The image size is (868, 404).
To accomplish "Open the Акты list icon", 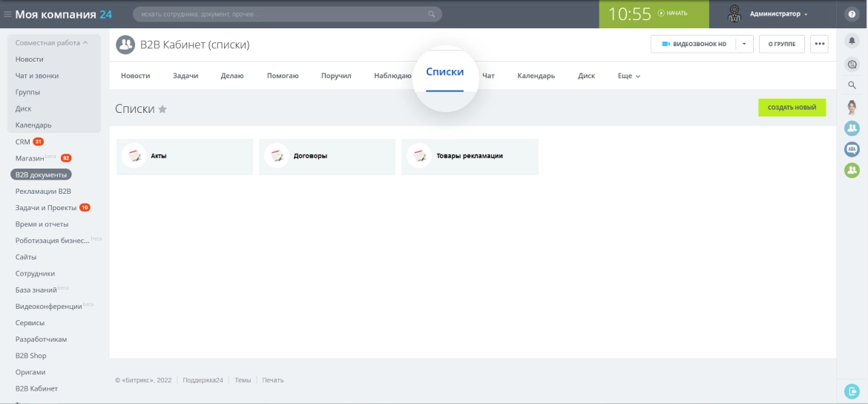I will (x=134, y=156).
